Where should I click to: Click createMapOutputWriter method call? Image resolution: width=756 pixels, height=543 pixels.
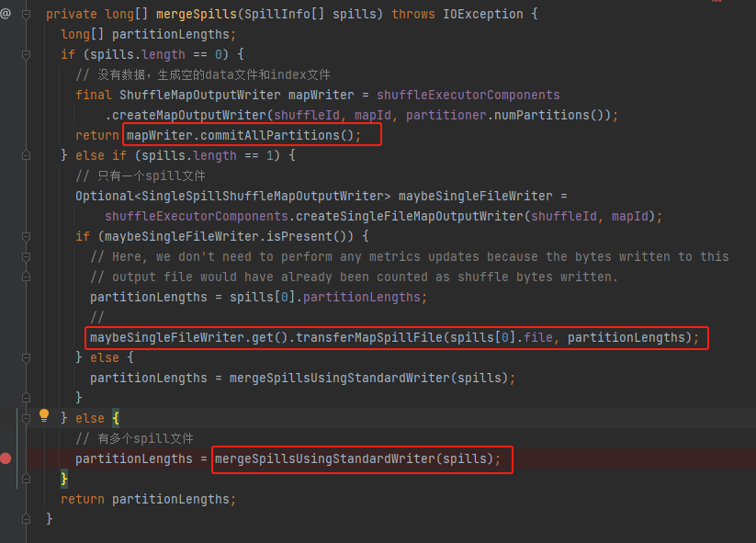(189, 115)
